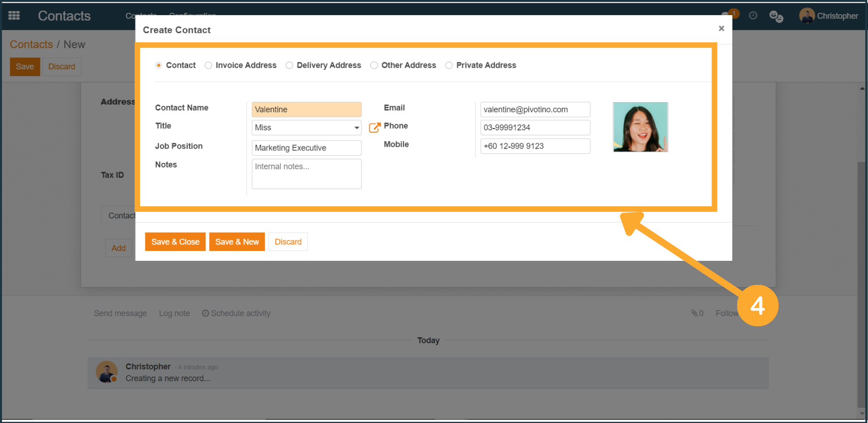The height and width of the screenshot is (423, 868).
Task: Open the messages notification icon
Action: [726, 16]
